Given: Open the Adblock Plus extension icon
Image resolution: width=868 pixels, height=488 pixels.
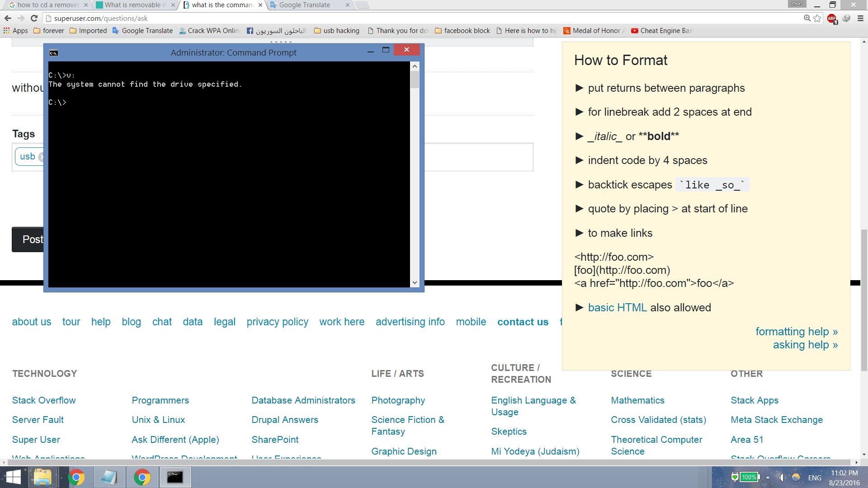Looking at the screenshot, I should click(x=832, y=18).
